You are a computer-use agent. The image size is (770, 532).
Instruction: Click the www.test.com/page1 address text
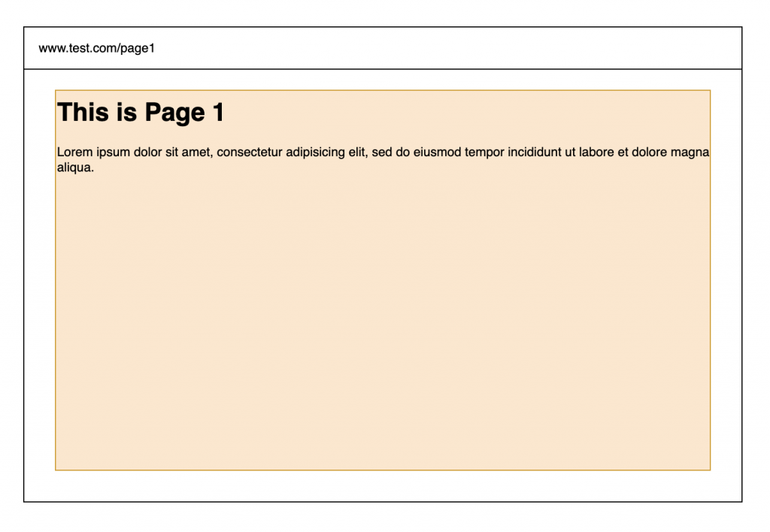point(97,48)
